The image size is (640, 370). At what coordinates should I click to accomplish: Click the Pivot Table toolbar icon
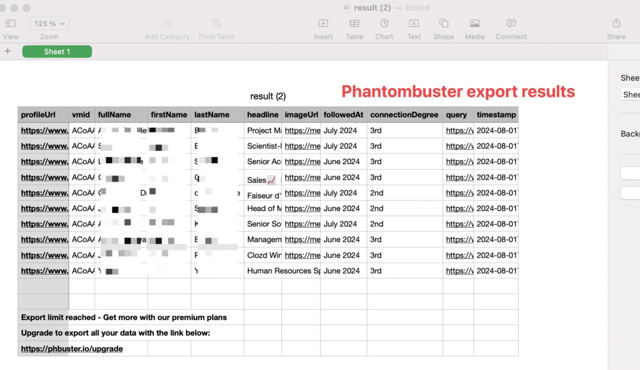pos(216,23)
